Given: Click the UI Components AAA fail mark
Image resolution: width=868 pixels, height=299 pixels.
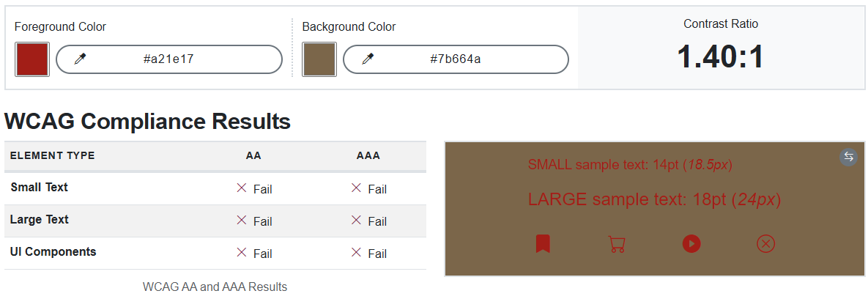Looking at the screenshot, I should coord(357,253).
